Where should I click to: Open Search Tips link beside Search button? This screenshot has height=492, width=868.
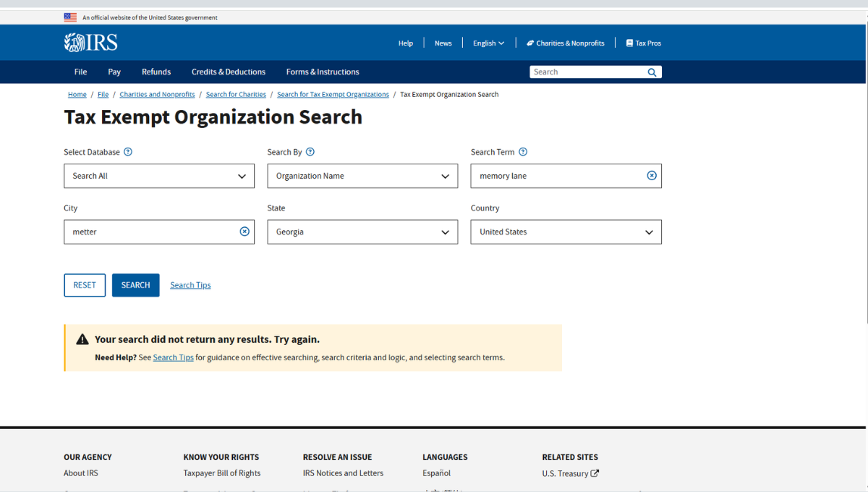click(x=190, y=285)
